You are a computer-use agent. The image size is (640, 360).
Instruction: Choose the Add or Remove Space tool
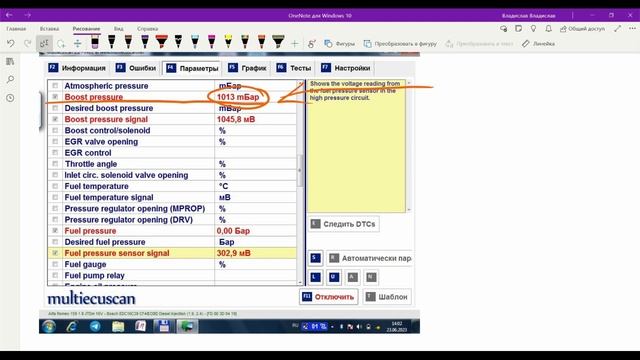point(78,43)
